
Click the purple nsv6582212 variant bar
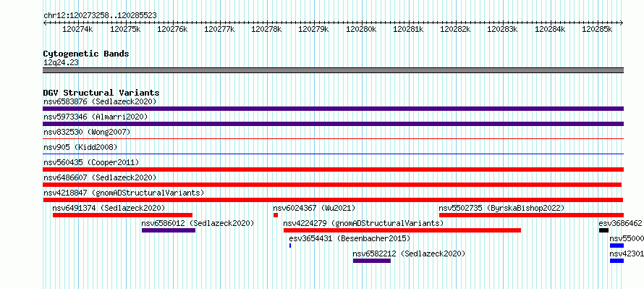pos(372,261)
